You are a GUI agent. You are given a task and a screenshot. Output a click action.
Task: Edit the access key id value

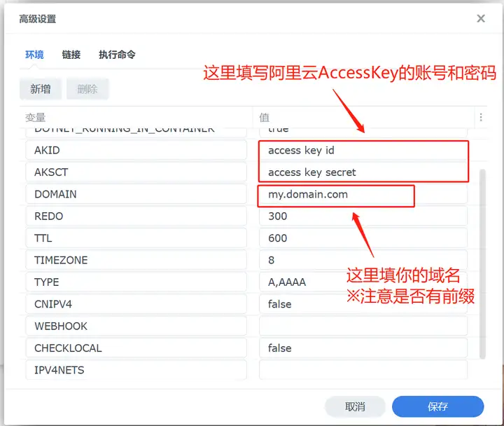363,150
